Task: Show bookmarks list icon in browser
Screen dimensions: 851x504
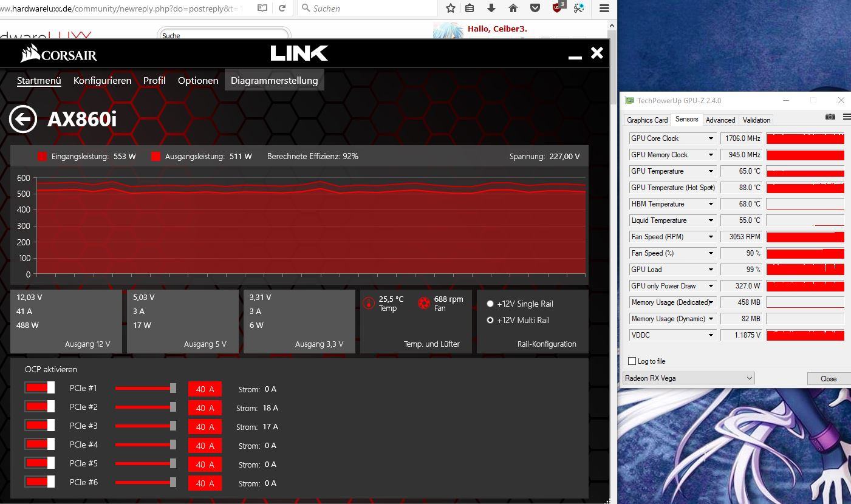Action: pyautogui.click(x=470, y=8)
